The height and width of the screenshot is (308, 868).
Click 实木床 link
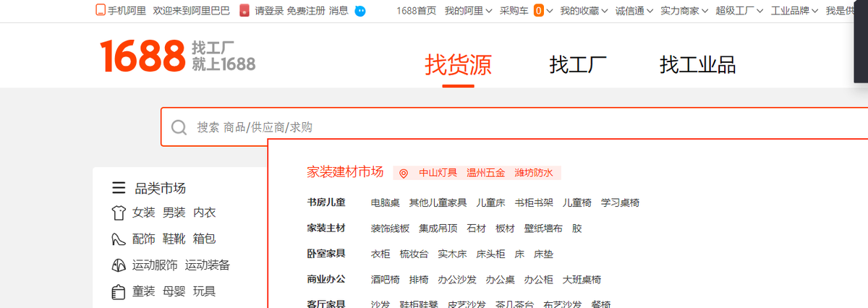tap(452, 254)
